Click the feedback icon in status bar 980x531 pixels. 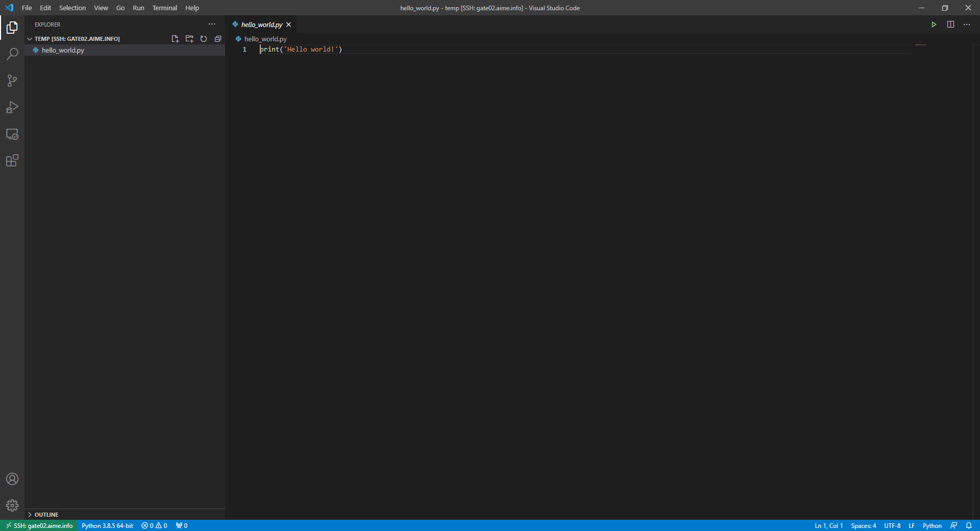point(953,525)
